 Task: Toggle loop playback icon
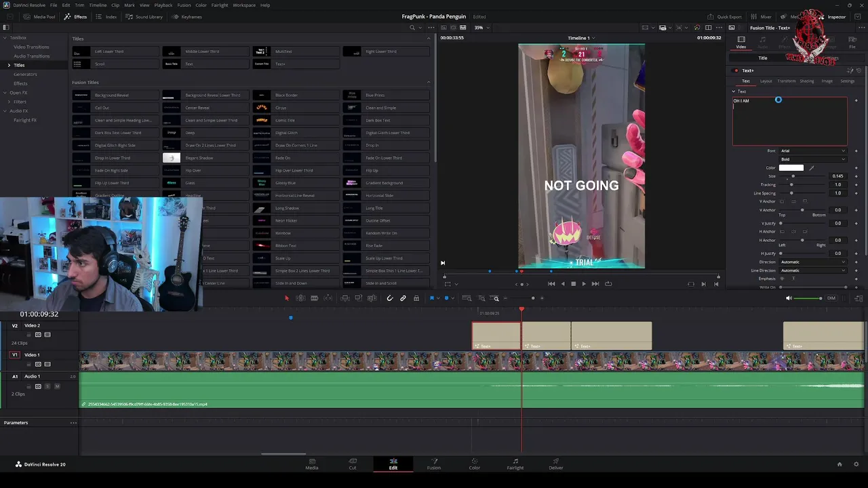[x=608, y=284]
